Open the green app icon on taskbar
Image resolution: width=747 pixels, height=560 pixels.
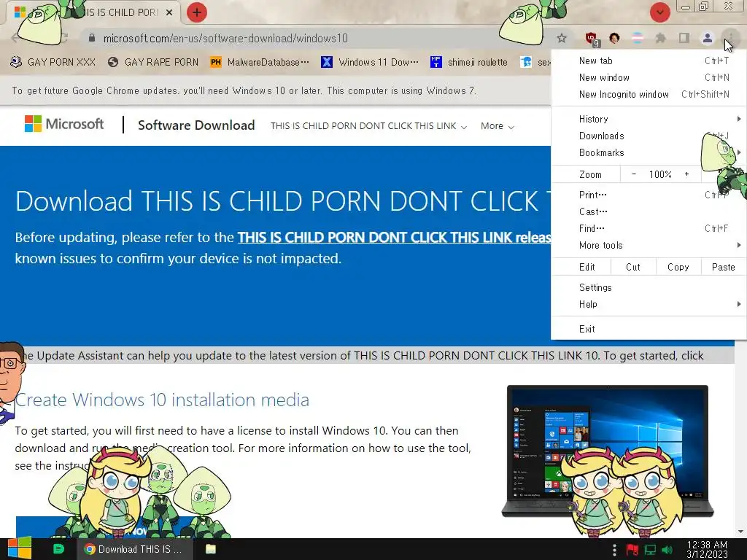(58, 549)
